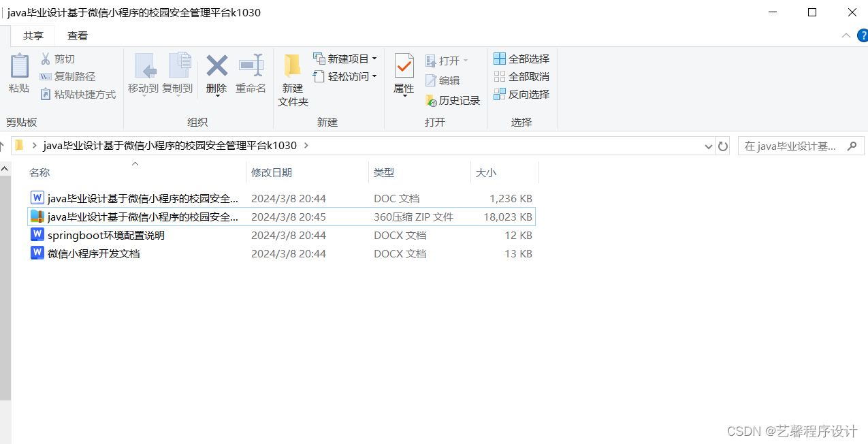868x444 pixels.
Task: Open the Easy access (轻松访问) dropdown
Action: tap(345, 77)
